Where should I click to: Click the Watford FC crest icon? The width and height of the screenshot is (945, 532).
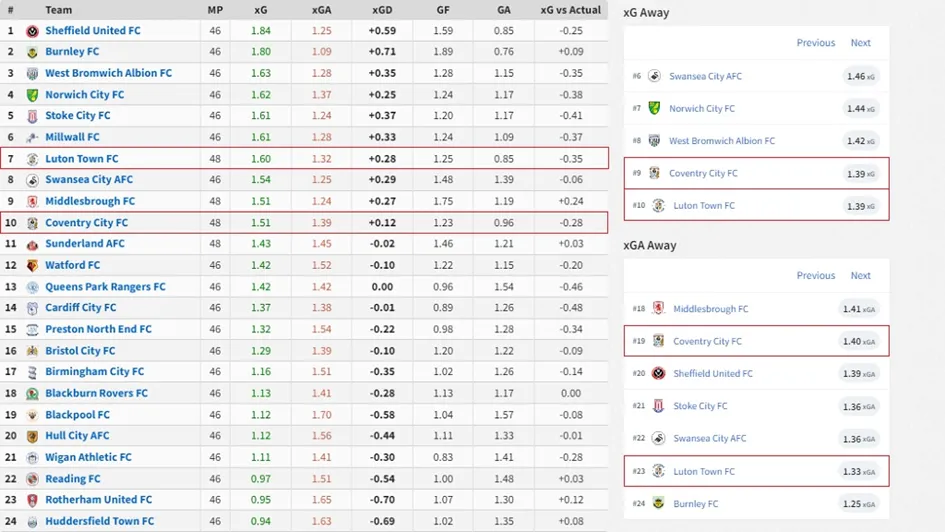[x=32, y=265]
